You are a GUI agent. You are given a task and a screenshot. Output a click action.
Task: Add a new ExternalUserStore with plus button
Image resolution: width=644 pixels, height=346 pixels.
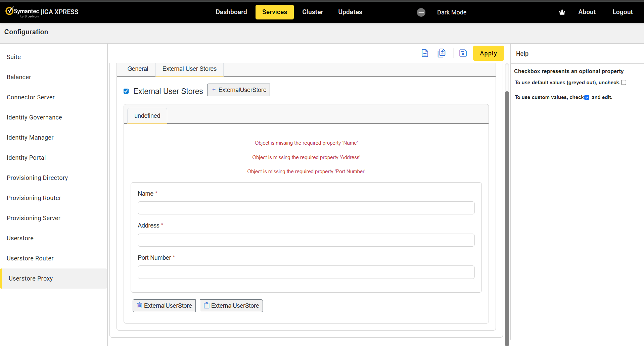[238, 90]
